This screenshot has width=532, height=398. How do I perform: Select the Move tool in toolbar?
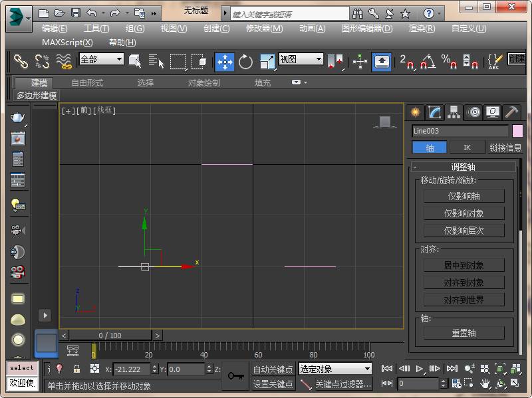point(225,62)
